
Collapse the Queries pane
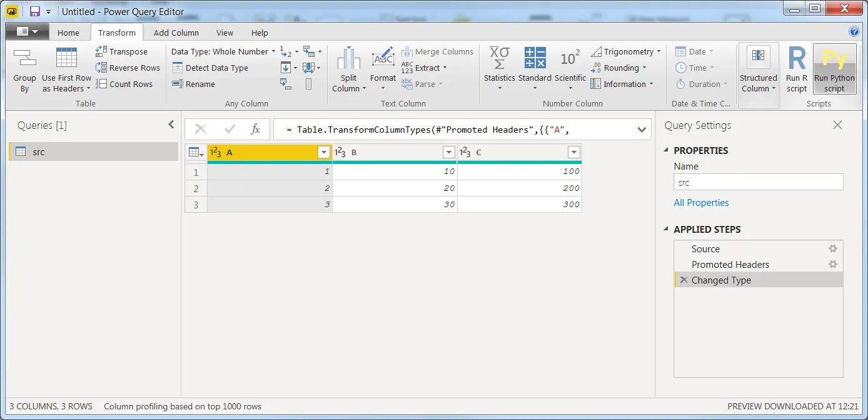pyautogui.click(x=171, y=125)
